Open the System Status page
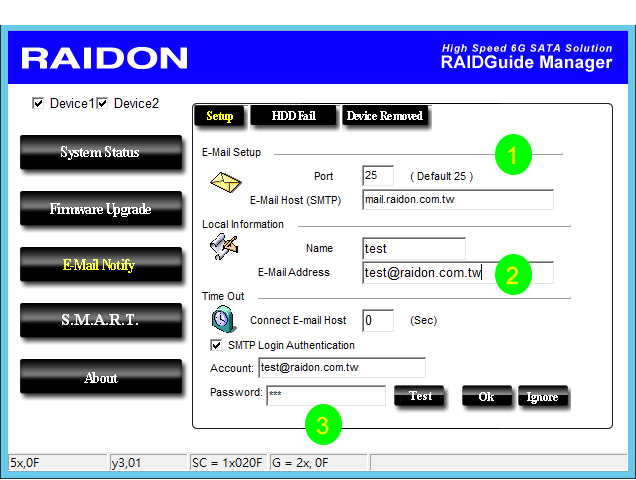The width and height of the screenshot is (636, 480). pos(100,153)
